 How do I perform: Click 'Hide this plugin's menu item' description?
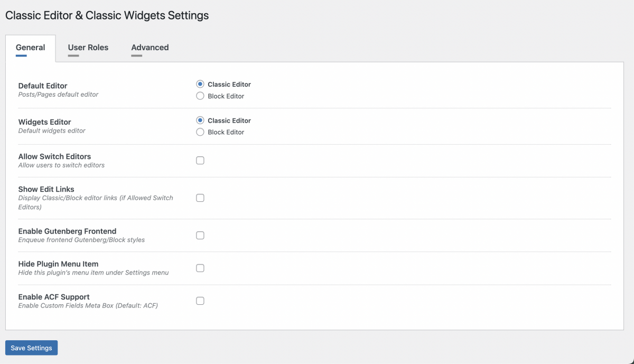tap(94, 273)
